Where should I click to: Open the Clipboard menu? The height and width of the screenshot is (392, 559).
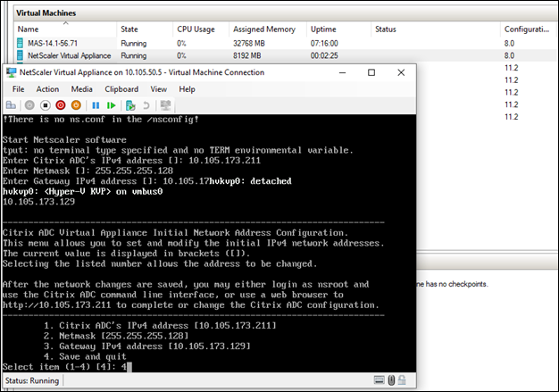(121, 89)
